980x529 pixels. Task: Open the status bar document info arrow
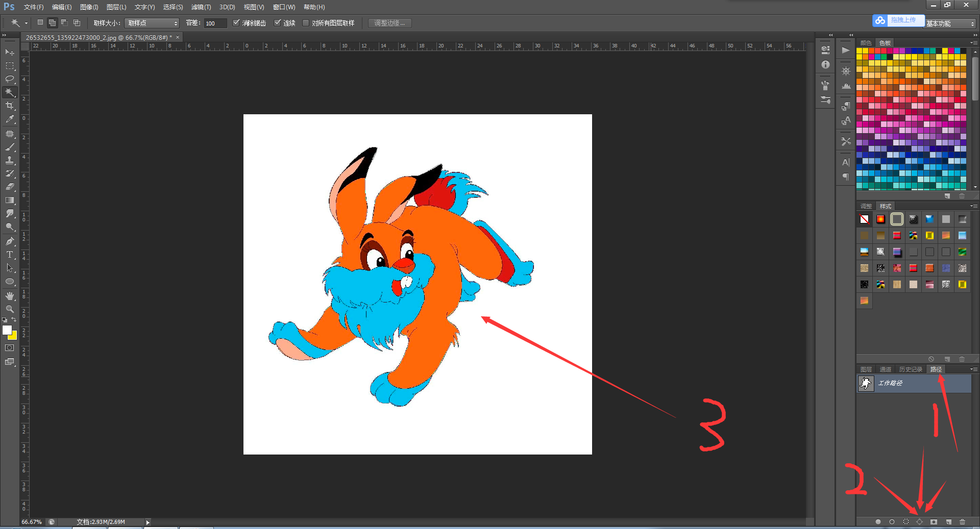tap(148, 522)
